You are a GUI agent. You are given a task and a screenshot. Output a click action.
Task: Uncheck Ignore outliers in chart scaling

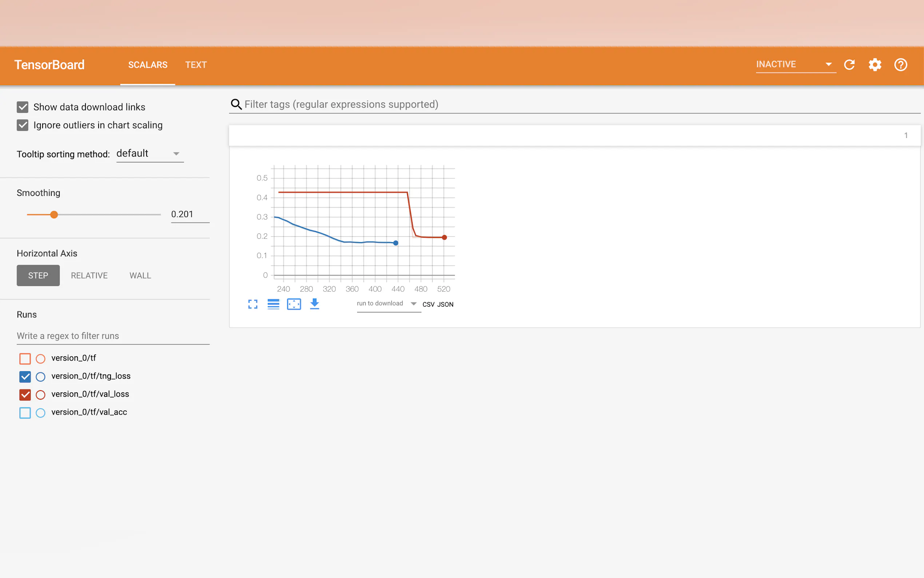(x=23, y=125)
